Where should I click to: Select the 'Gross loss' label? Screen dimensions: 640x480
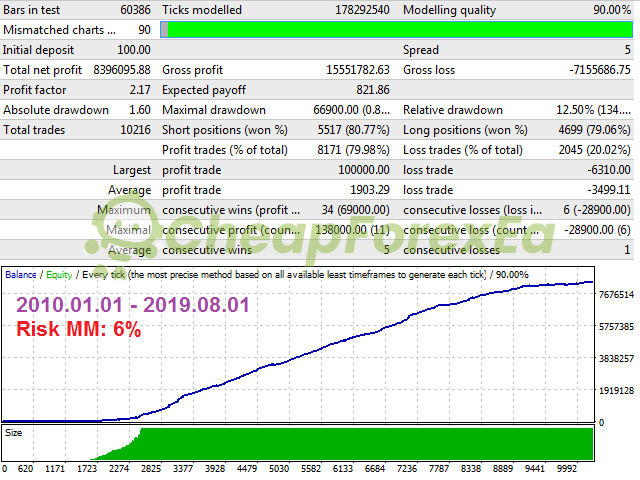coord(429,70)
